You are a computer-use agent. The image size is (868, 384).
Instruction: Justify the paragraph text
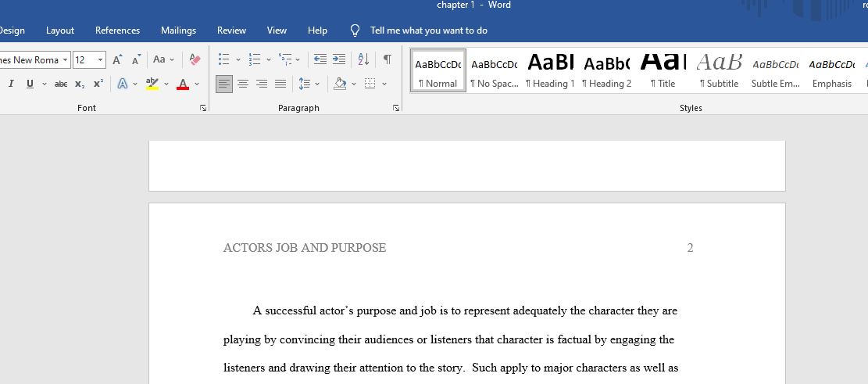pyautogui.click(x=280, y=84)
